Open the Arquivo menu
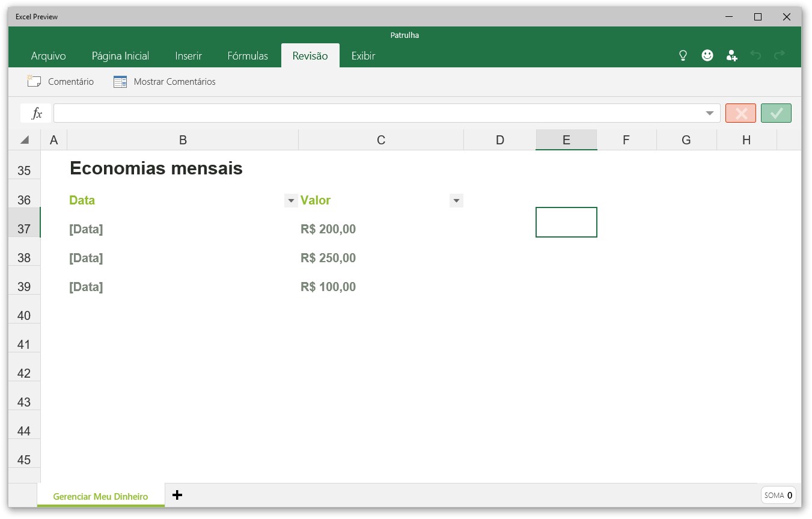This screenshot has width=812, height=519. point(48,55)
